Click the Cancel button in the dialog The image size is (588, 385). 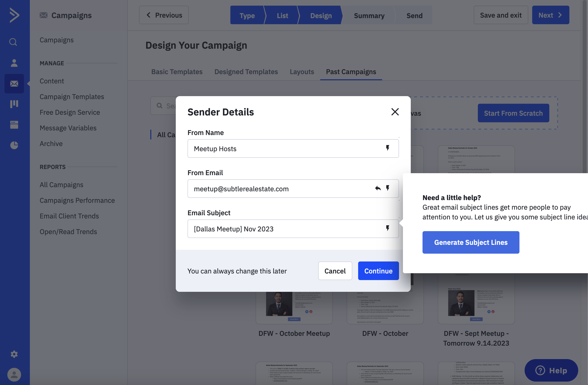click(x=335, y=271)
